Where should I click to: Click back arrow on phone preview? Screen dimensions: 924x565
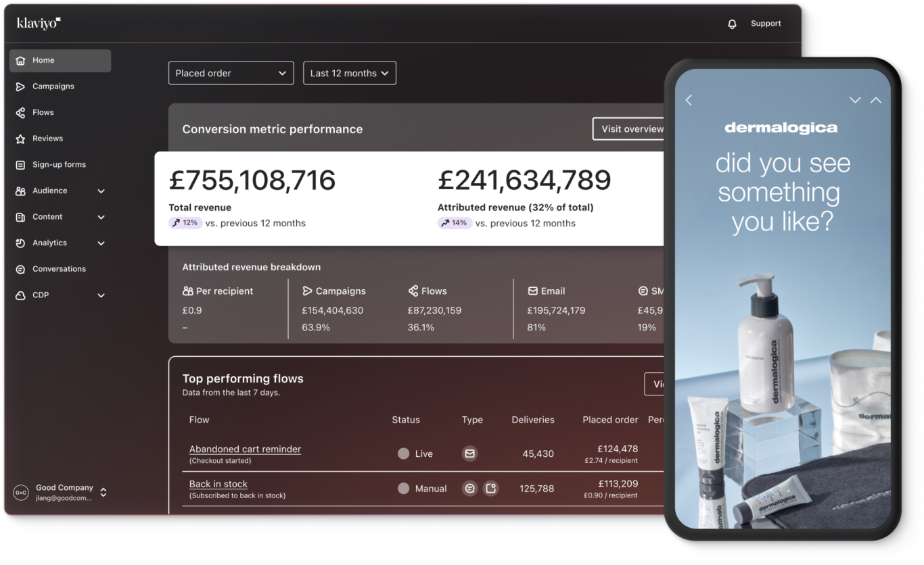click(689, 100)
